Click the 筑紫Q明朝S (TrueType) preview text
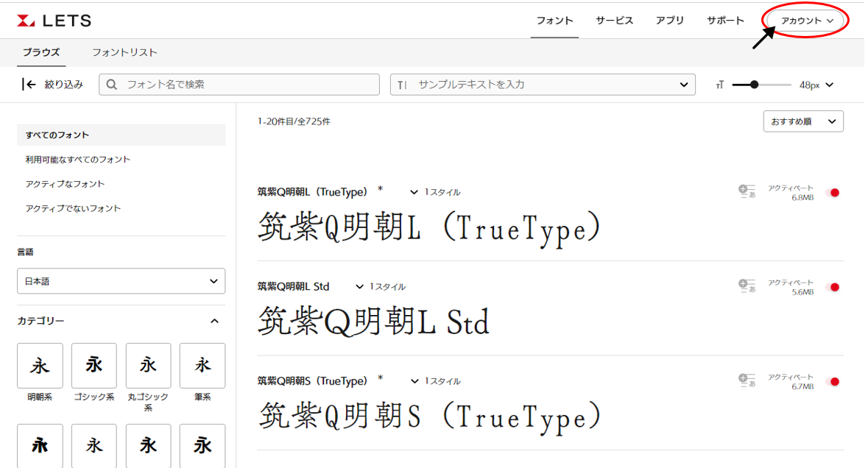 point(429,416)
